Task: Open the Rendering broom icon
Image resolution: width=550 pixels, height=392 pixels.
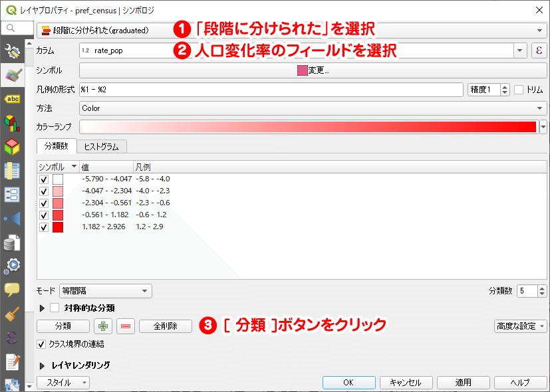Action: click(x=12, y=314)
